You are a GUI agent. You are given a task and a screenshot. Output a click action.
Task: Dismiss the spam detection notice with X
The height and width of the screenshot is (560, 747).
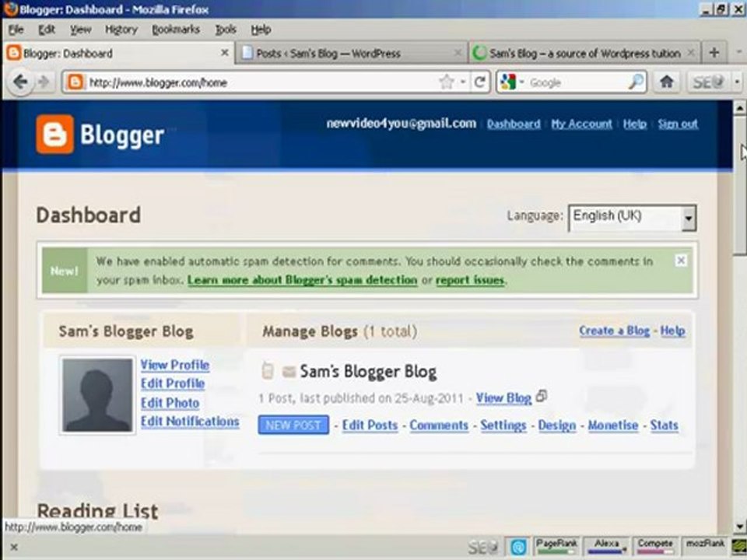pos(681,261)
